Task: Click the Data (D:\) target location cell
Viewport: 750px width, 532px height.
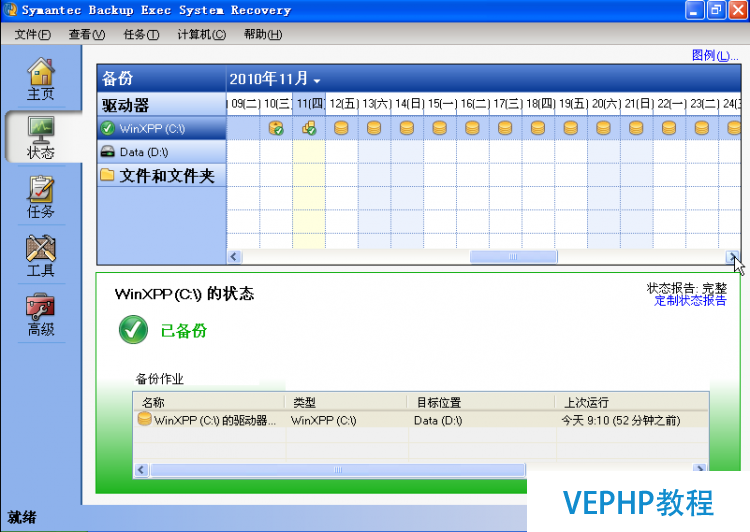Action: coord(438,421)
